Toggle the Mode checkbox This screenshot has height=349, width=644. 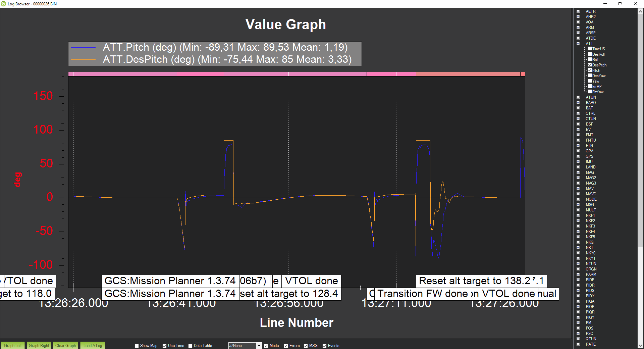pos(266,346)
